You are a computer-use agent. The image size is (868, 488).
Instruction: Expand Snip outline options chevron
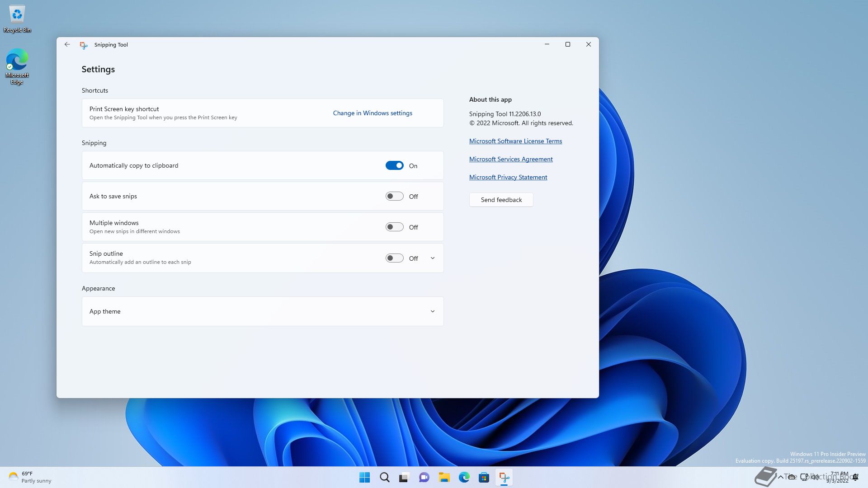coord(433,258)
